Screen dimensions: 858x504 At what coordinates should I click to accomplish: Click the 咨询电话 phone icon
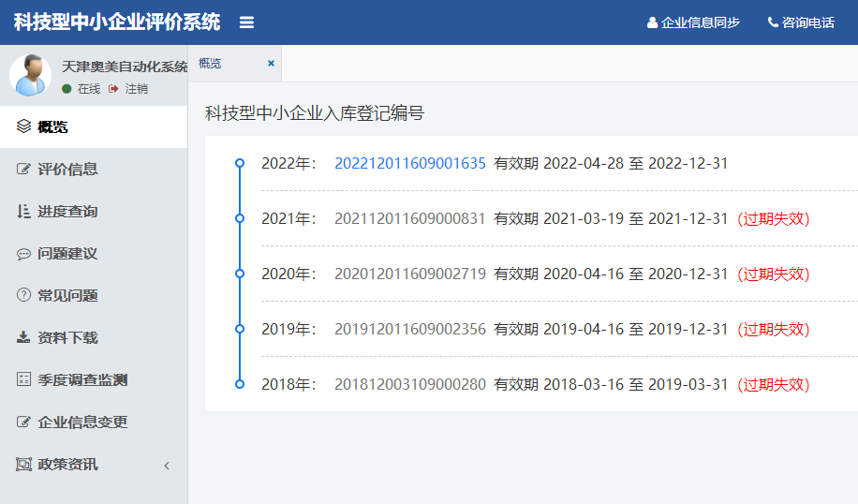click(x=773, y=22)
